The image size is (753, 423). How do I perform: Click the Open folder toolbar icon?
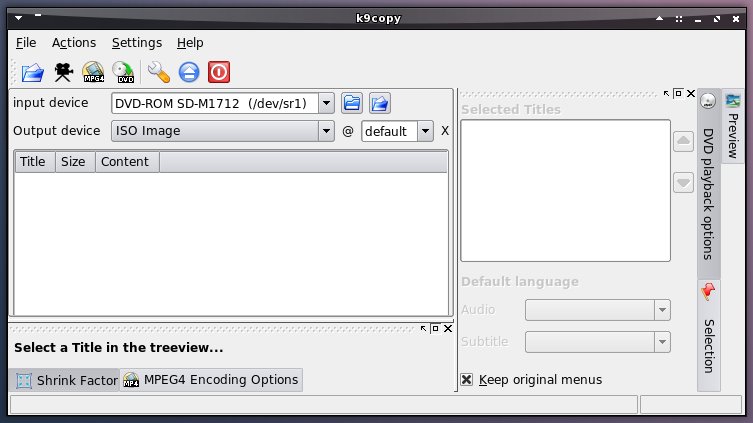[32, 73]
